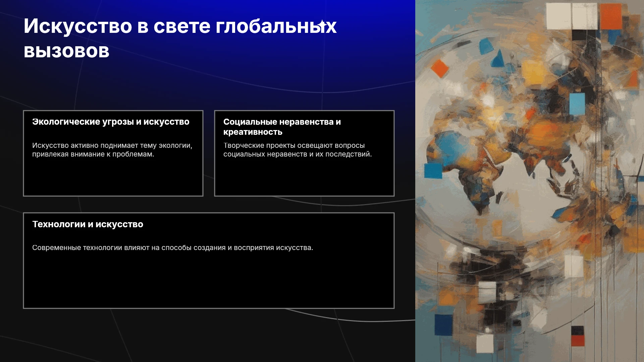
Task: Click the orange-red square at painting's top right
Action: pos(611,16)
